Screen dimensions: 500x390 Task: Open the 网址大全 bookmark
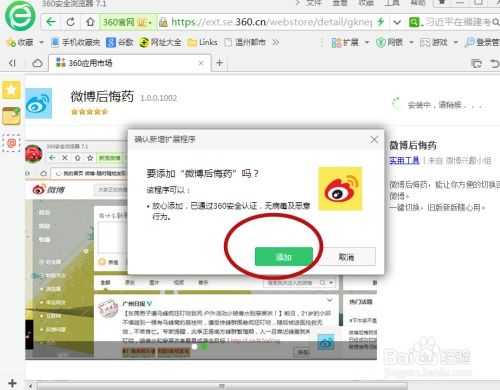160,42
